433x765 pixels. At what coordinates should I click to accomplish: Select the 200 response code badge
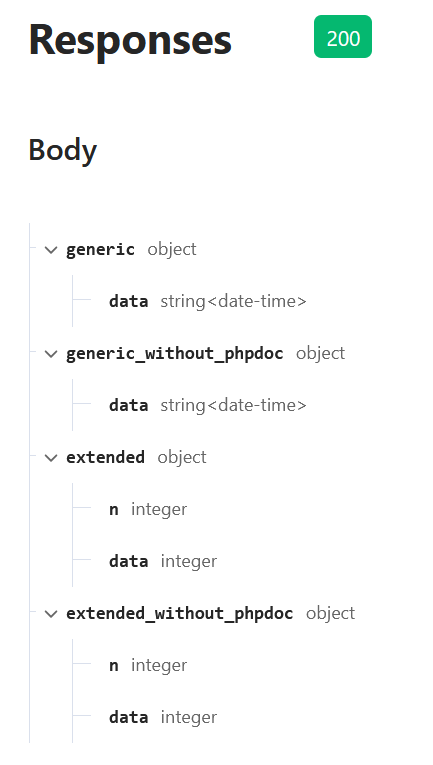point(343,37)
